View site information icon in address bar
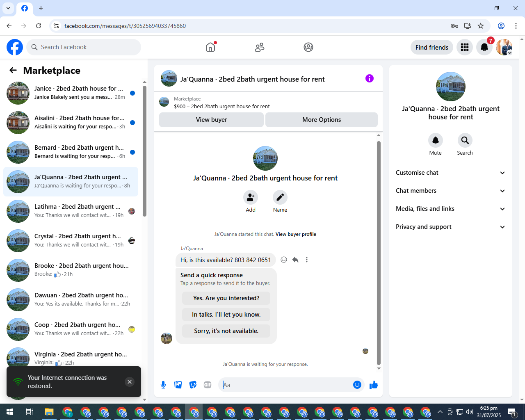Screen dimensions: 525x420 tap(56, 26)
